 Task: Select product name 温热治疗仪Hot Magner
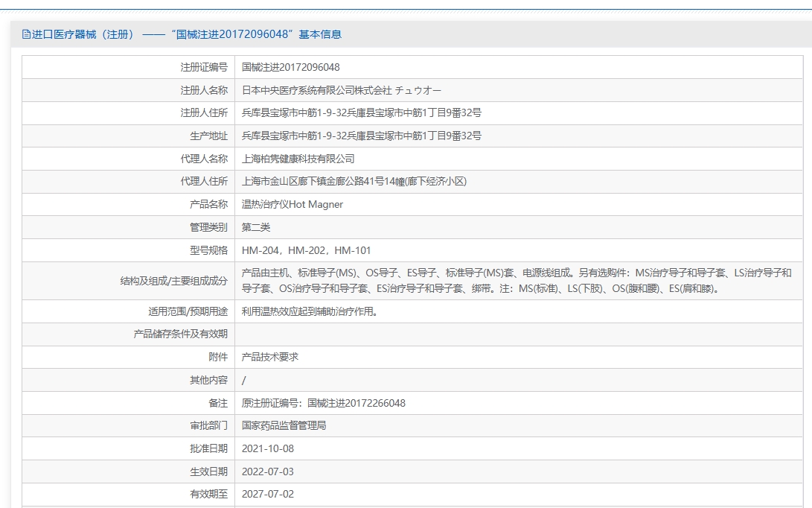[292, 204]
